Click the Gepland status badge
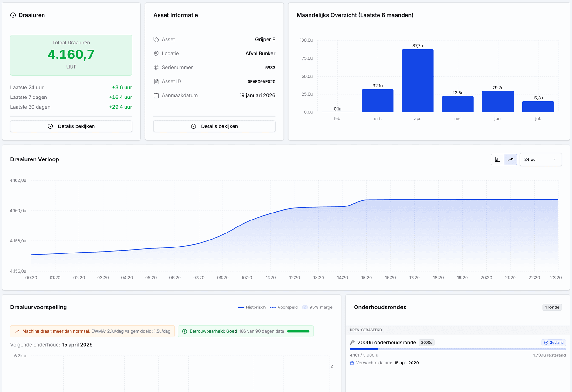This screenshot has height=392, width=572. coord(554,342)
